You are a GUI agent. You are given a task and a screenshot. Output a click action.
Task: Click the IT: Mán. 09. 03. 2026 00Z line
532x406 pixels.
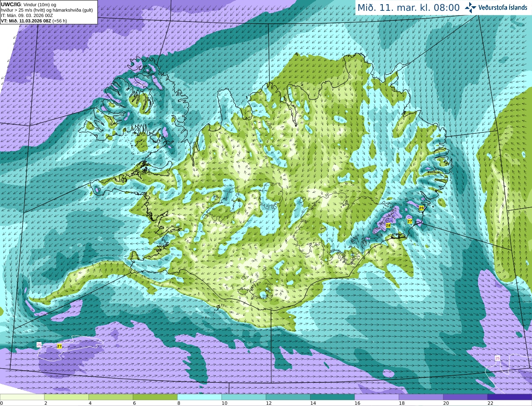pos(27,15)
